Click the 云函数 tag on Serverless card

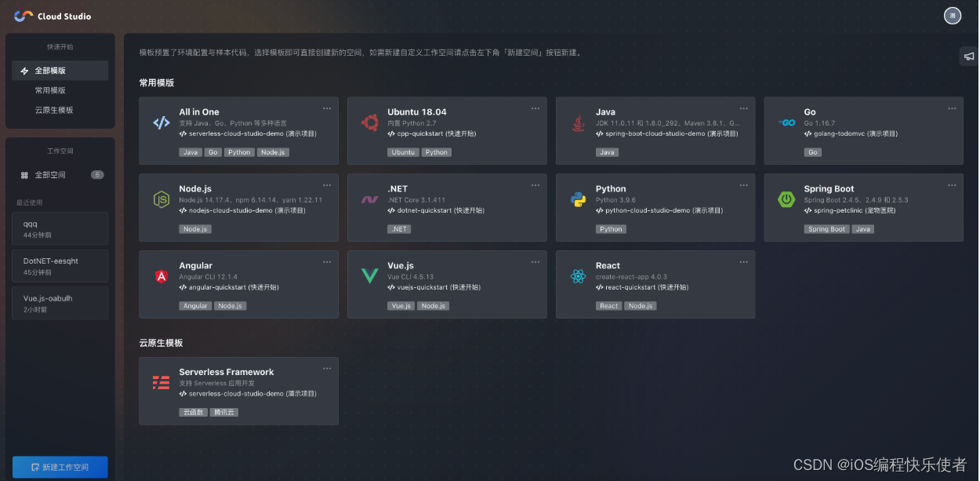tap(193, 413)
